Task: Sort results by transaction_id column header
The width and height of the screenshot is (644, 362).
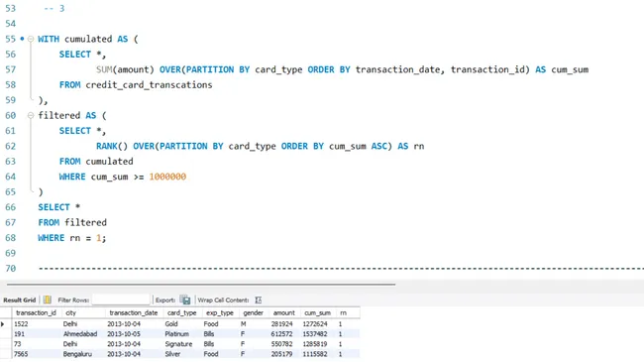Action: coord(36,313)
